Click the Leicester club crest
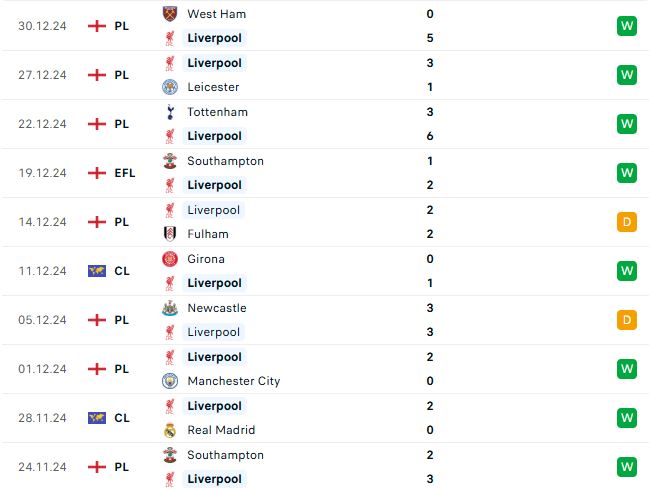 (x=170, y=87)
